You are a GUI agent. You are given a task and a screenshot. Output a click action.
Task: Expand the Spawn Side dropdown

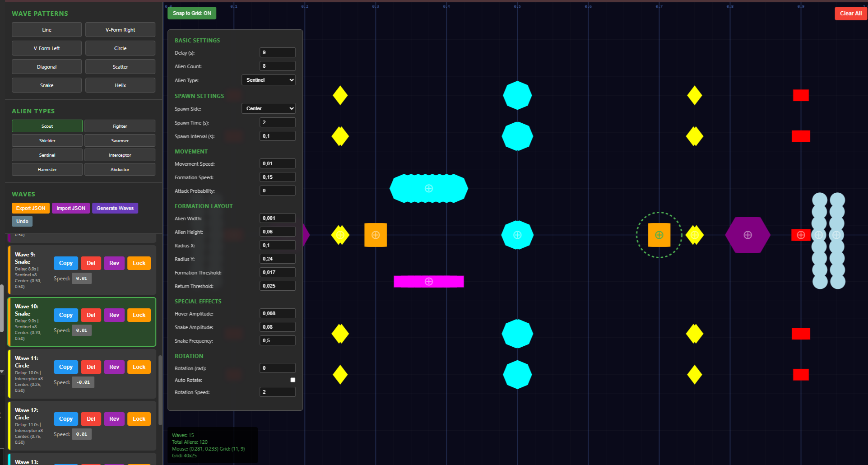click(x=269, y=108)
